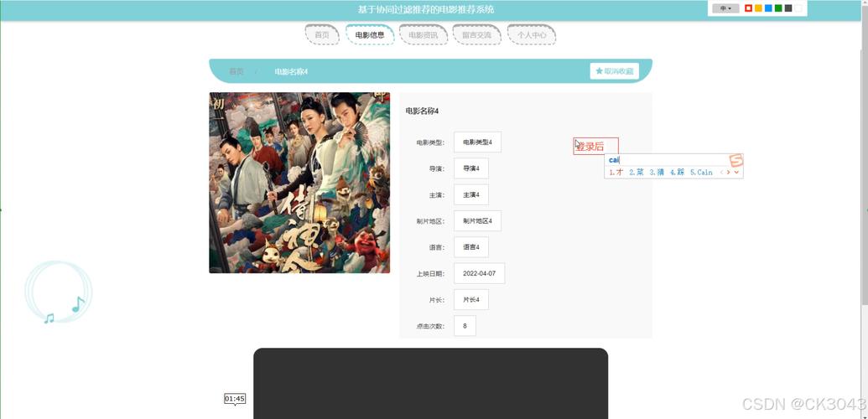This screenshot has width=868, height=419.
Task: Switch to the 电影信息 tab
Action: pyautogui.click(x=370, y=35)
